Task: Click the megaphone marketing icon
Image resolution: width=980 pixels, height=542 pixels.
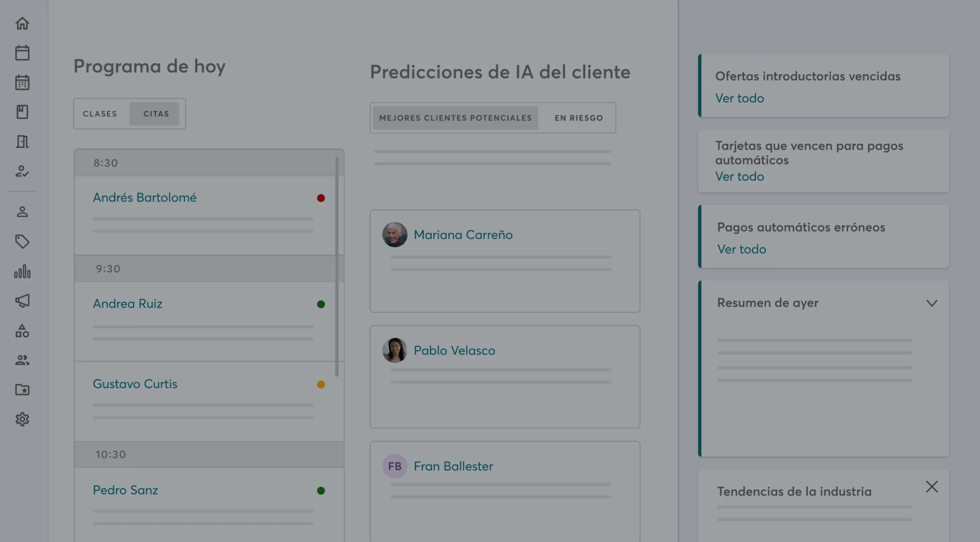Action: point(22,301)
